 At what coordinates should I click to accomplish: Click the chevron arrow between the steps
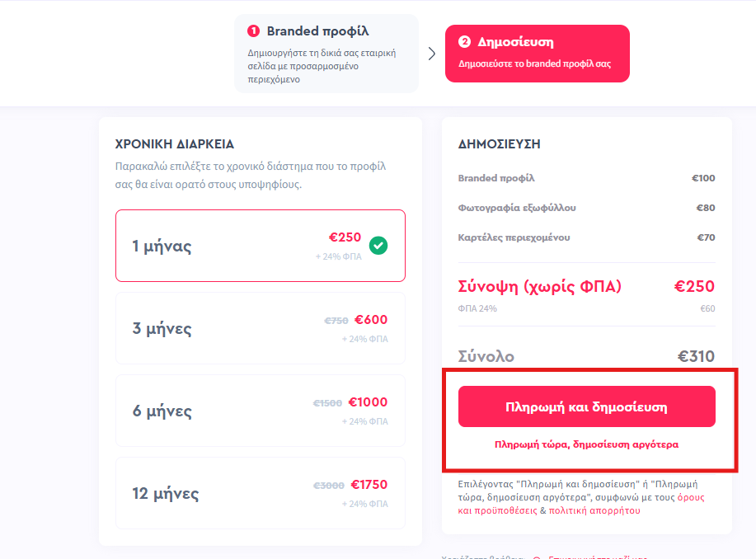(431, 54)
